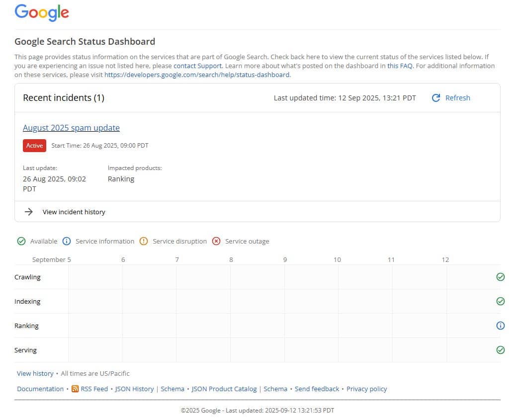
Task: Open the August 2025 spam update incident
Action: (71, 128)
